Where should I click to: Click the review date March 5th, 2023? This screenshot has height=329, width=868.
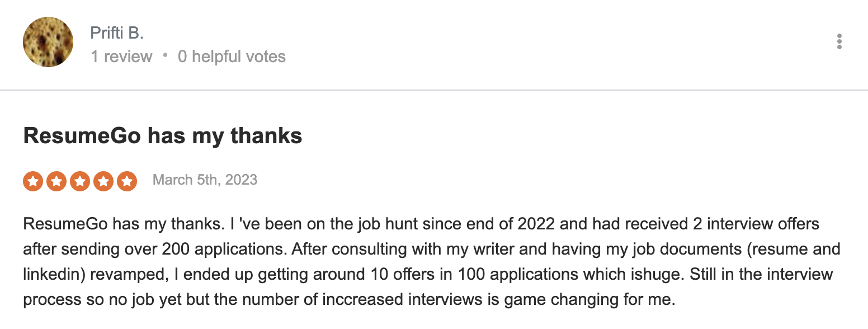(x=205, y=180)
